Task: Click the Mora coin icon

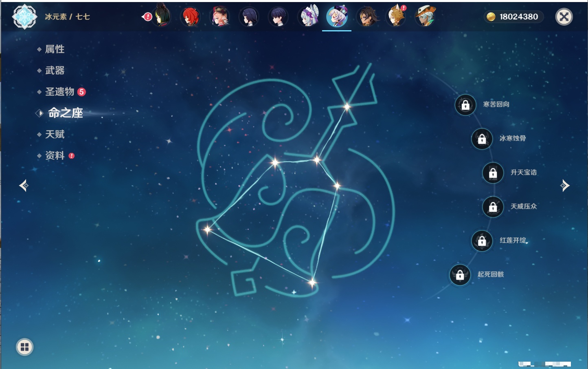Action: [x=491, y=17]
